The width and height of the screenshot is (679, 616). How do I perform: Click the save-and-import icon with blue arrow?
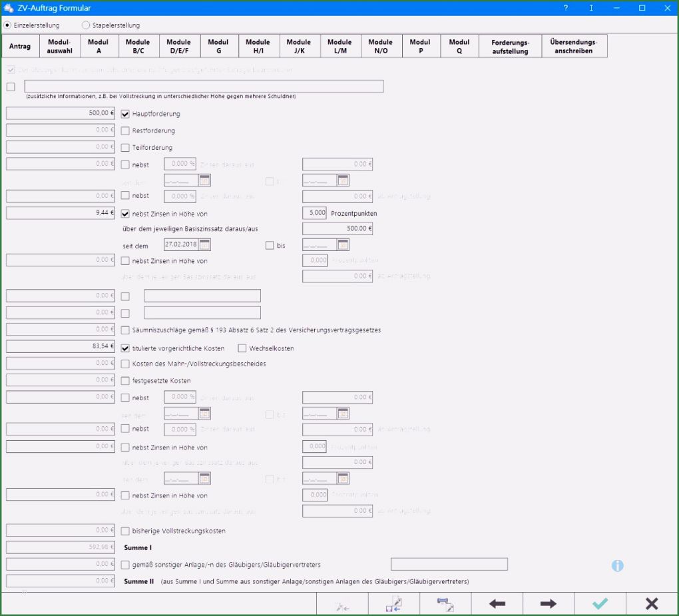tap(393, 603)
